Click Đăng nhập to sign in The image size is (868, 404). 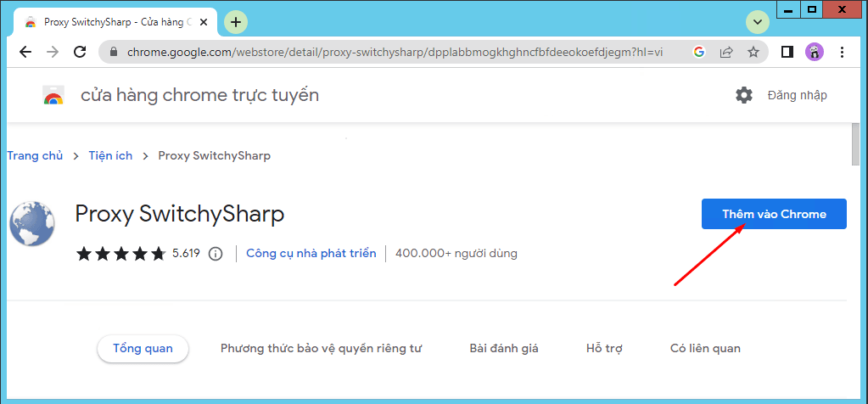coord(797,95)
